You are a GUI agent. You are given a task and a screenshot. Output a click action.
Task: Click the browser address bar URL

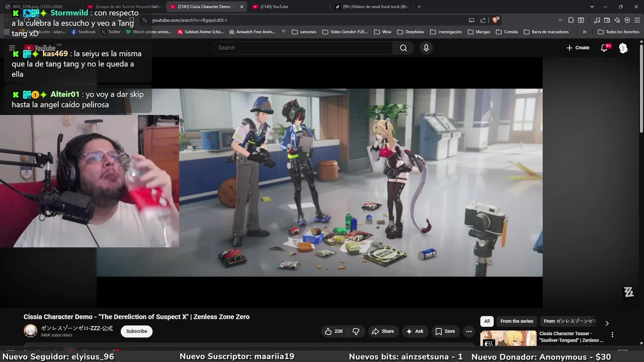click(189, 20)
